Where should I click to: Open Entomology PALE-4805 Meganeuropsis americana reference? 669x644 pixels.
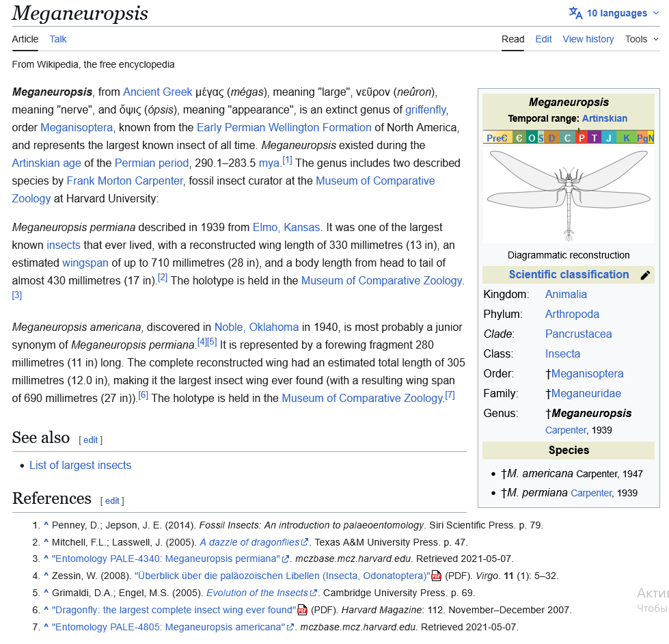coord(169,628)
